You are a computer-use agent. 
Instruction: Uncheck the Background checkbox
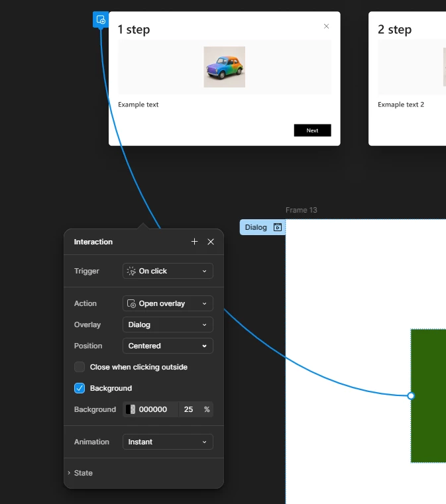[x=80, y=388]
